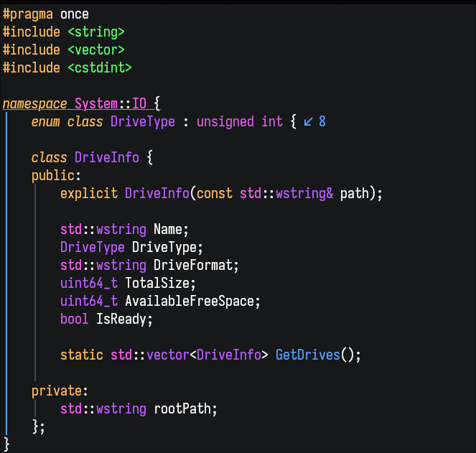The width and height of the screenshot is (476, 453).
Task: Select the System namespace identifier
Action: (x=96, y=104)
